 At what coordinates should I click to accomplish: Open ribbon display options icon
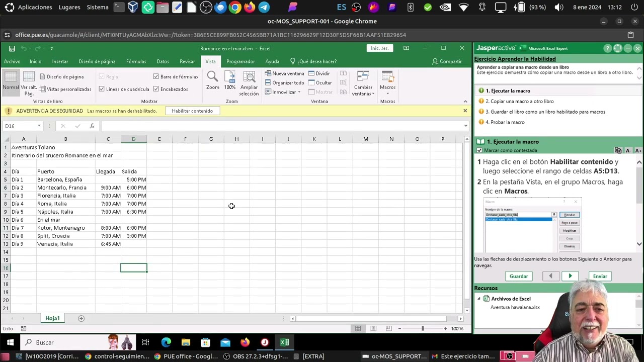coord(406,48)
